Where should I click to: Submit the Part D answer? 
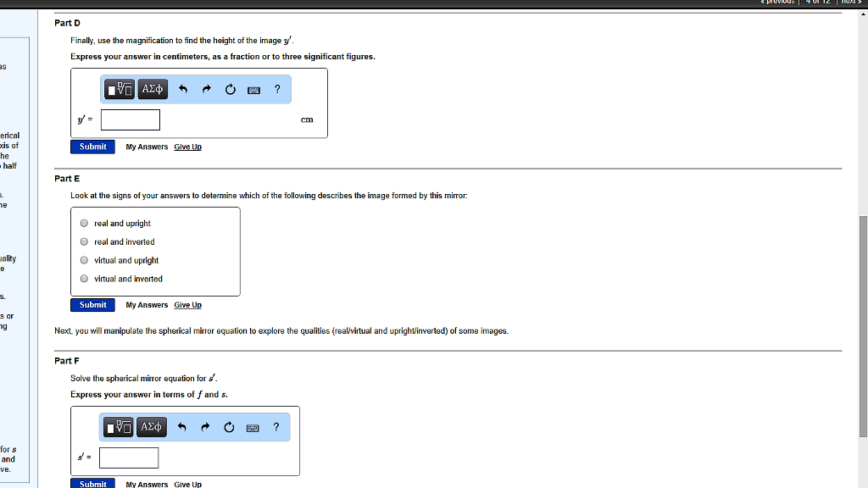coord(92,146)
